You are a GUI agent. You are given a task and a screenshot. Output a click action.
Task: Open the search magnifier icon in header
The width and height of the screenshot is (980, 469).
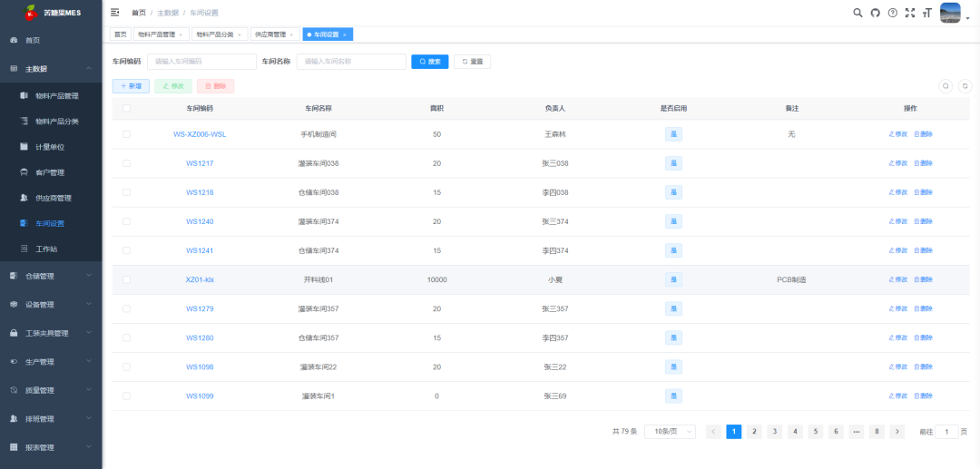(857, 13)
